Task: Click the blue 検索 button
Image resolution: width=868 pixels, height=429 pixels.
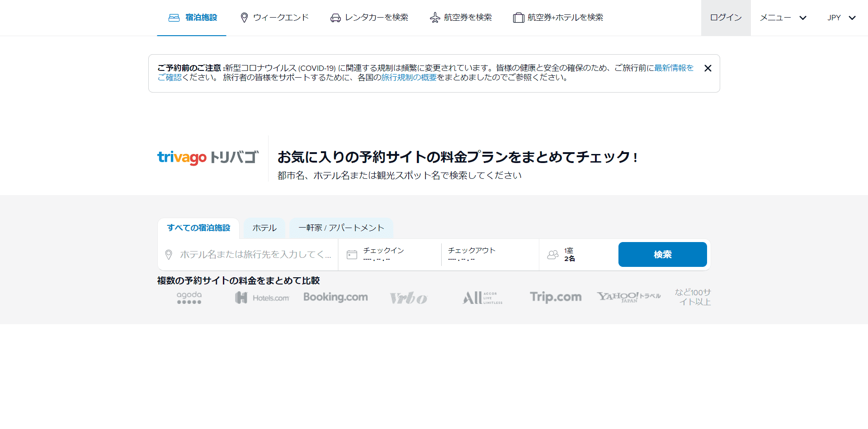Action: pos(663,255)
